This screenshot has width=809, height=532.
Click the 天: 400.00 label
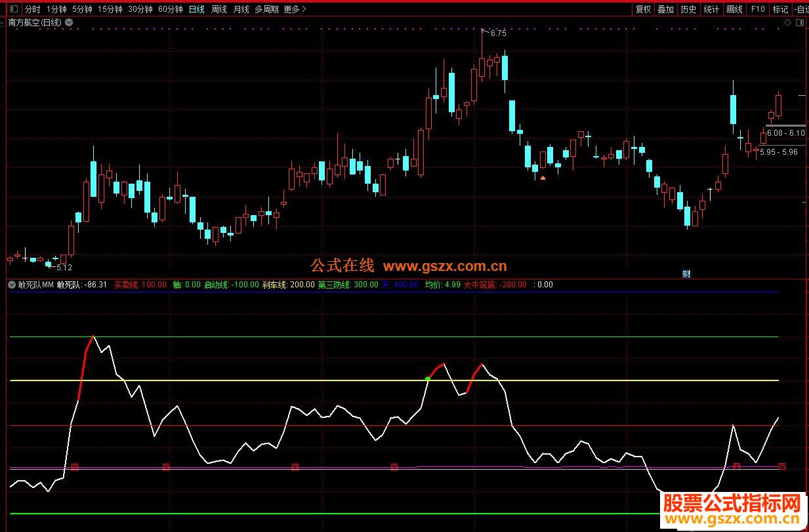click(400, 285)
